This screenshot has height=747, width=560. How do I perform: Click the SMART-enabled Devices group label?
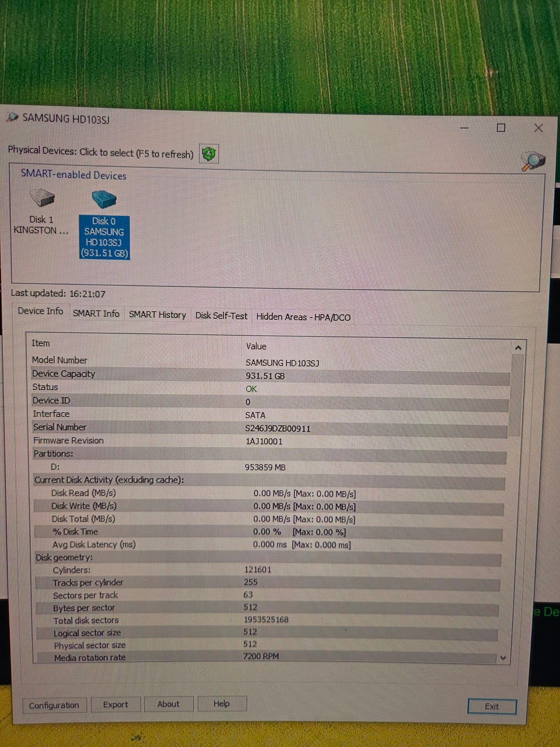click(x=73, y=174)
